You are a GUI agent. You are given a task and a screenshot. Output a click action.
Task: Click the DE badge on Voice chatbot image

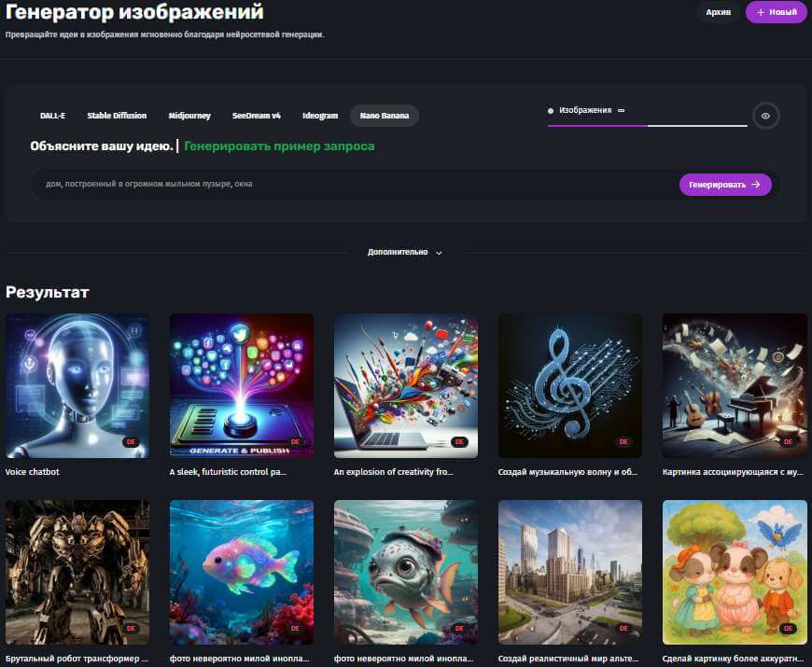(130, 442)
